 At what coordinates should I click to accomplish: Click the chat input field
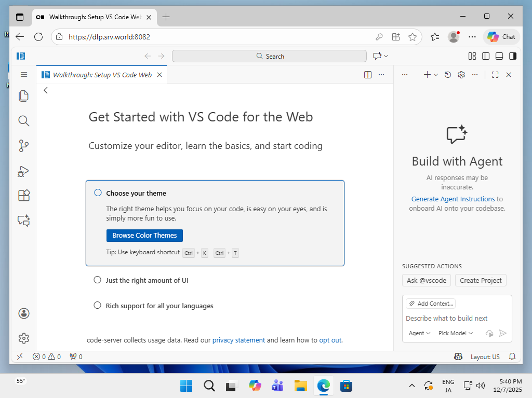pos(456,319)
